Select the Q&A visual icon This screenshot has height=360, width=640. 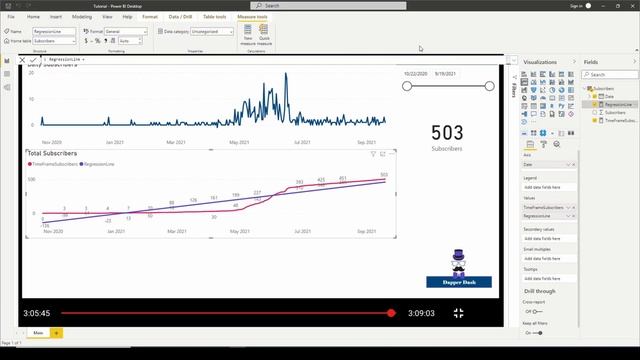(533, 114)
